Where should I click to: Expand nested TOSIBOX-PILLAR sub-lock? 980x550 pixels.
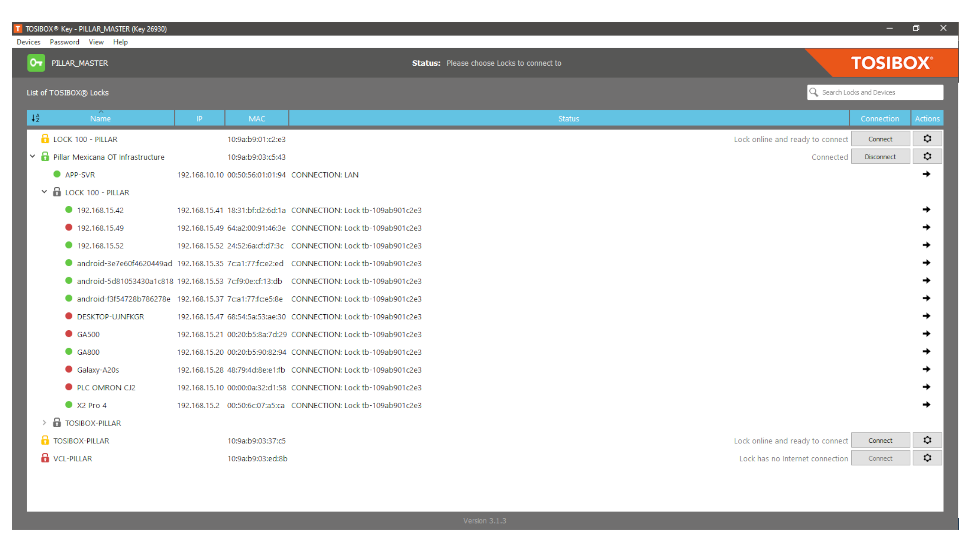pyautogui.click(x=44, y=423)
